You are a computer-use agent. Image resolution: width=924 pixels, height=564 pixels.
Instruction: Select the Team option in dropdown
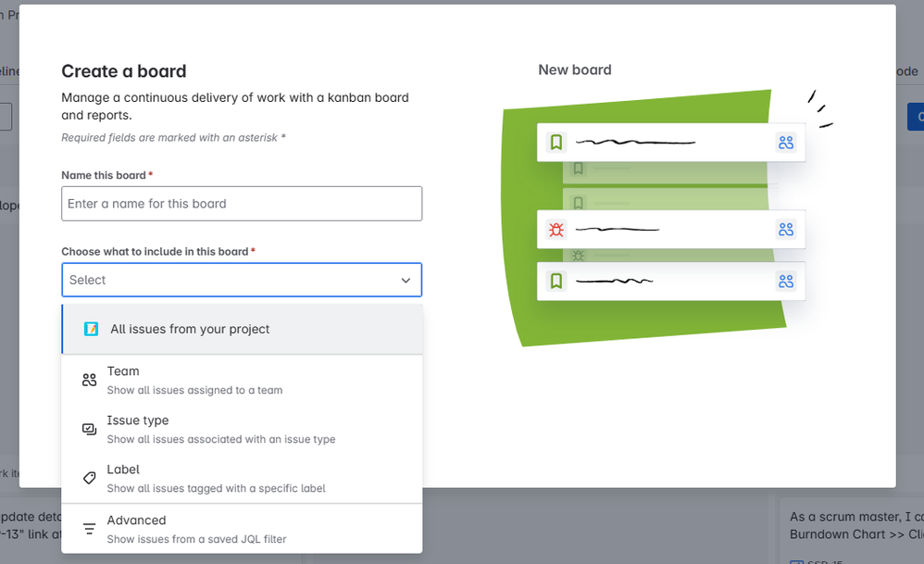pos(243,380)
